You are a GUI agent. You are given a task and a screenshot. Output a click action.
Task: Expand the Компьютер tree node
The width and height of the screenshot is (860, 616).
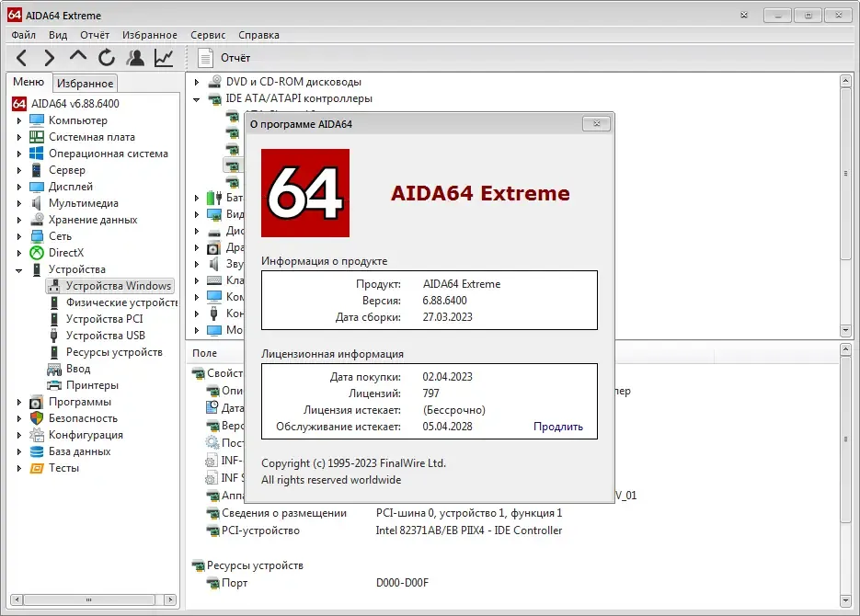pos(19,120)
